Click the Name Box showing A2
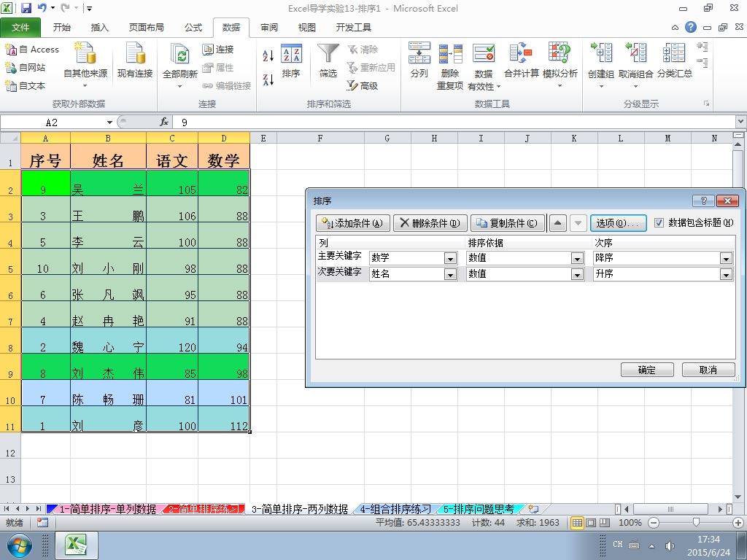Viewport: 747px width, 560px height. (52, 122)
